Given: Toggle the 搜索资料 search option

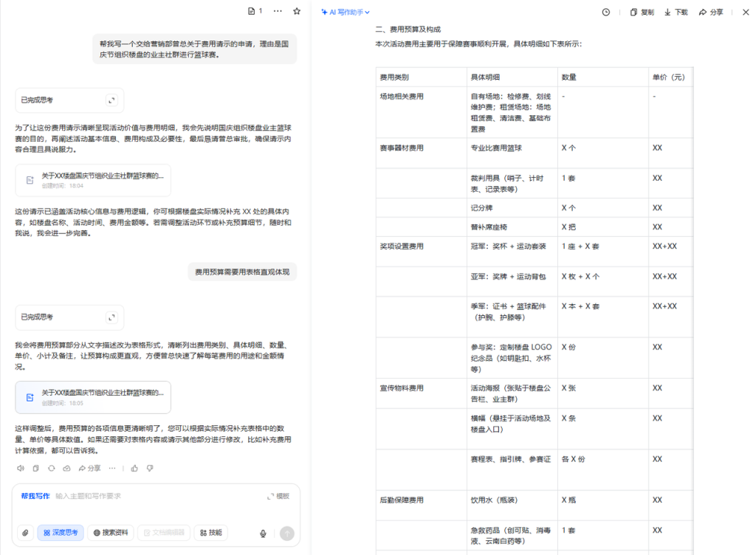Looking at the screenshot, I should pyautogui.click(x=111, y=533).
